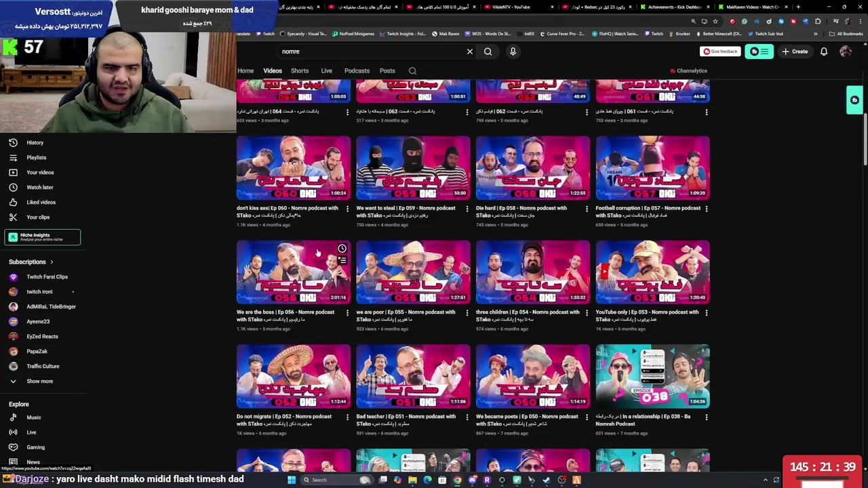This screenshot has width=868, height=488.
Task: Open Playlists in the sidebar
Action: click(36, 157)
